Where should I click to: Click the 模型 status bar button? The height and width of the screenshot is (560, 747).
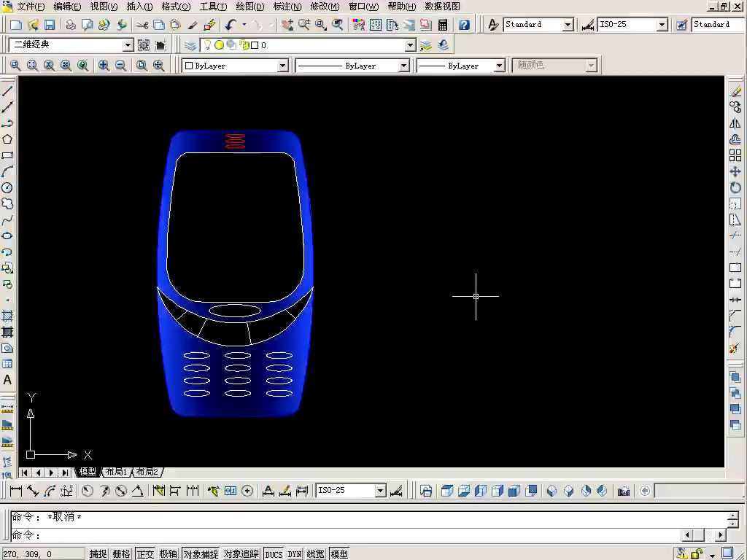[339, 554]
